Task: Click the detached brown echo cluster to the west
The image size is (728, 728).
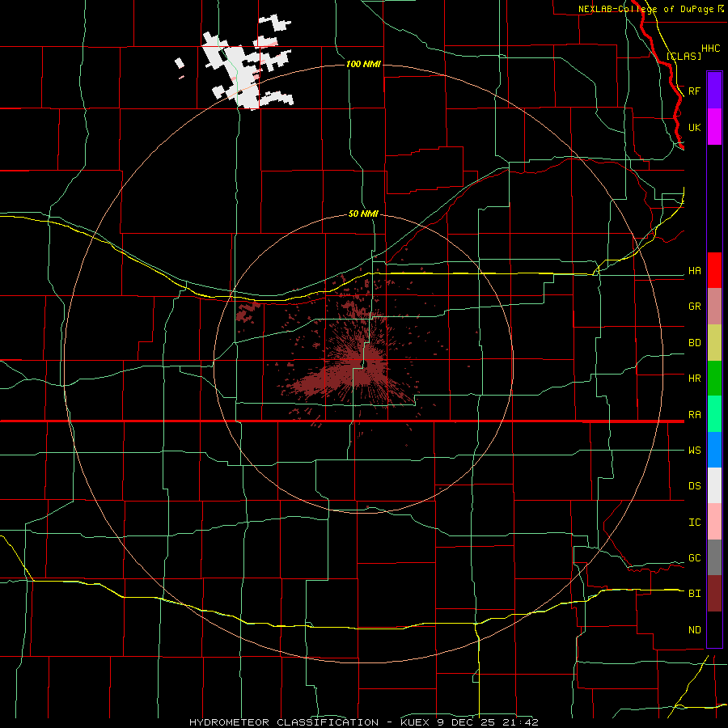Action: pos(248,311)
